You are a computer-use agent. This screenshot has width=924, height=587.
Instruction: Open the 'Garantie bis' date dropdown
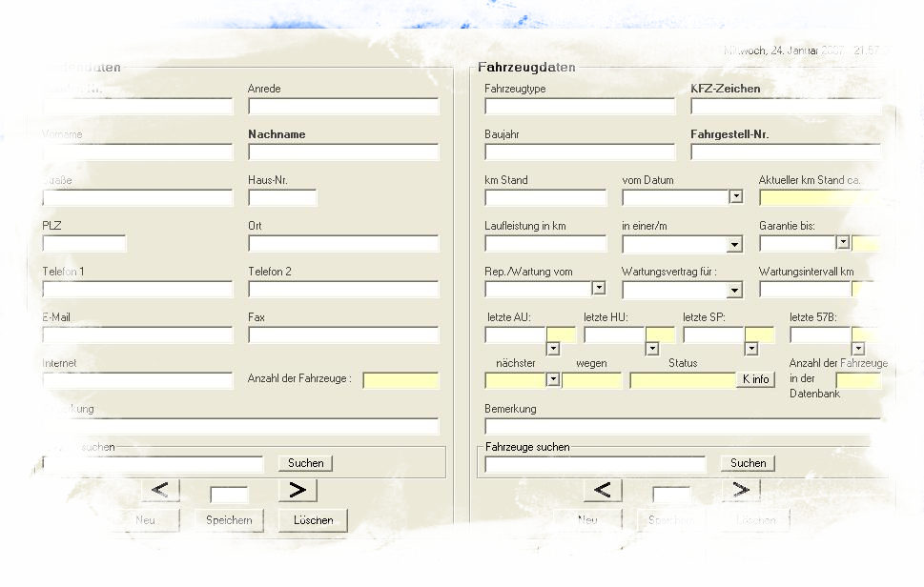tap(842, 242)
